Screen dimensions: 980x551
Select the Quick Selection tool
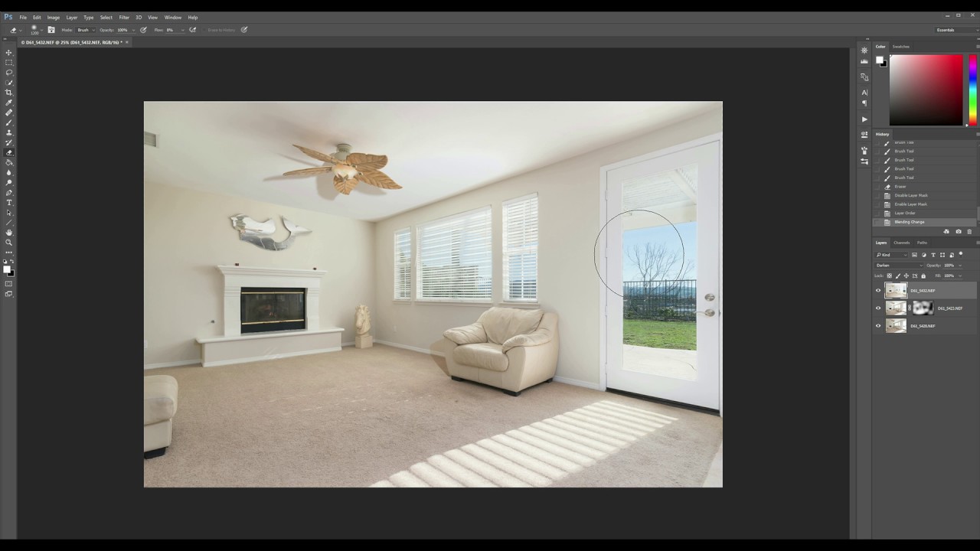(8, 83)
